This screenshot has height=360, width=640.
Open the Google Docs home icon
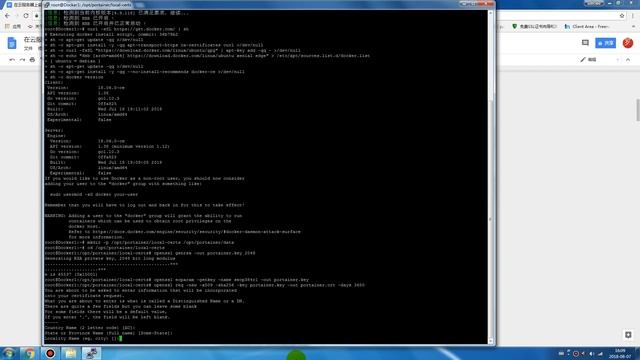[x=12, y=43]
